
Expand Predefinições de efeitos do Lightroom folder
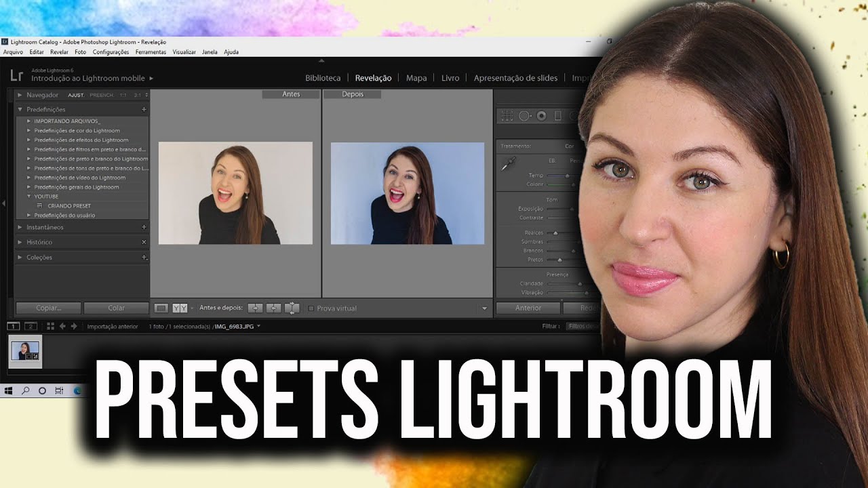(x=28, y=140)
